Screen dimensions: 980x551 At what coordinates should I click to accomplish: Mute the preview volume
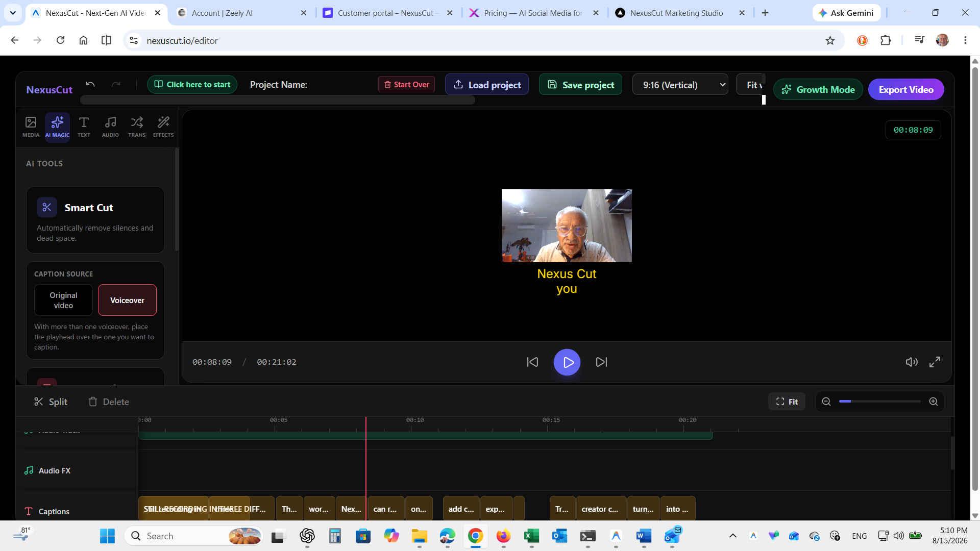tap(912, 362)
